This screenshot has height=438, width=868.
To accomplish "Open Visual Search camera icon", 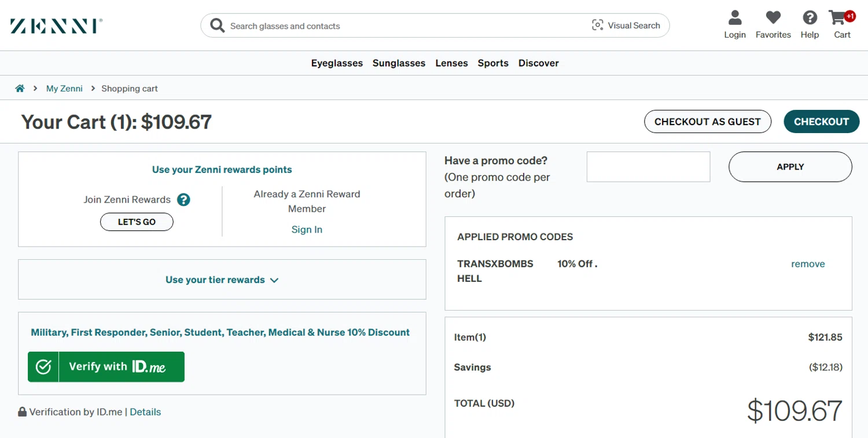I will coord(597,25).
